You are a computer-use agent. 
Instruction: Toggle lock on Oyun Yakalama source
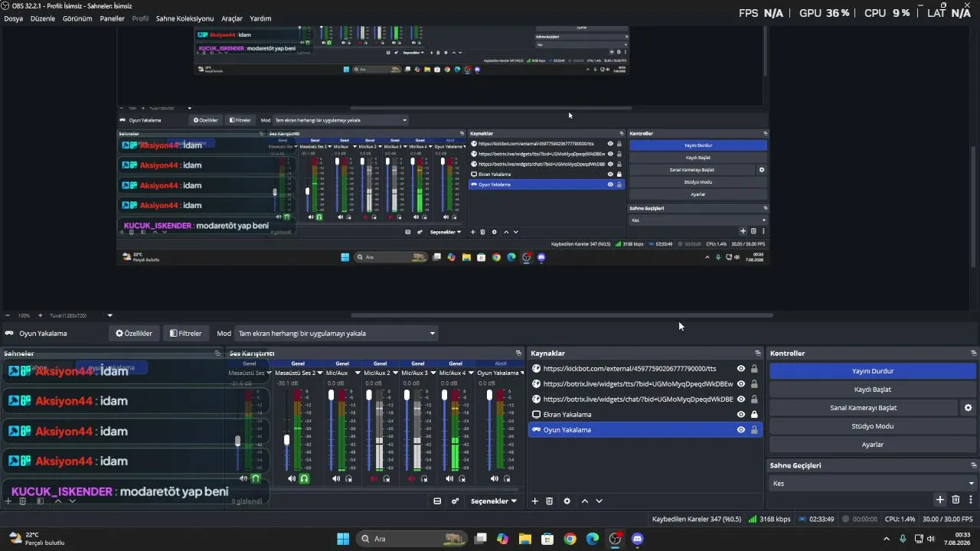pyautogui.click(x=754, y=430)
